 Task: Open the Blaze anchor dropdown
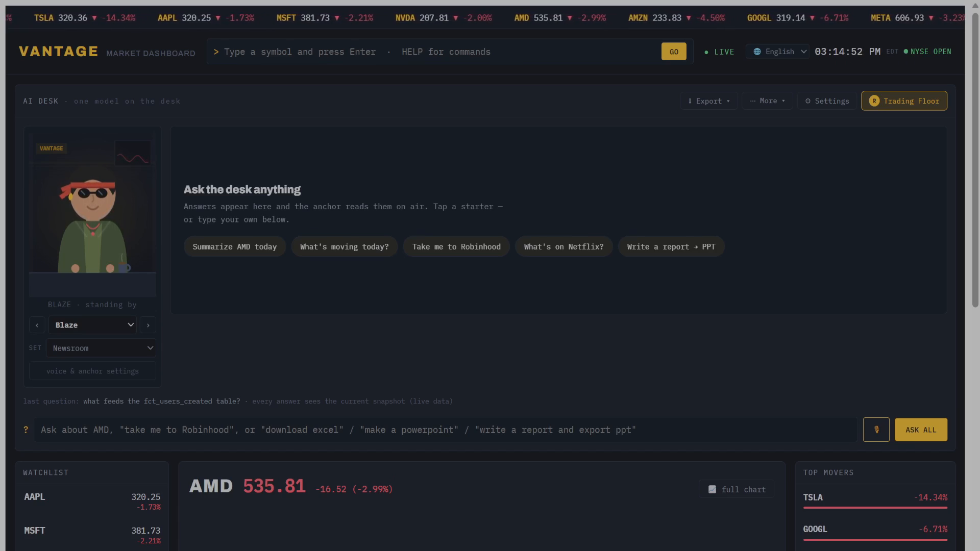92,325
